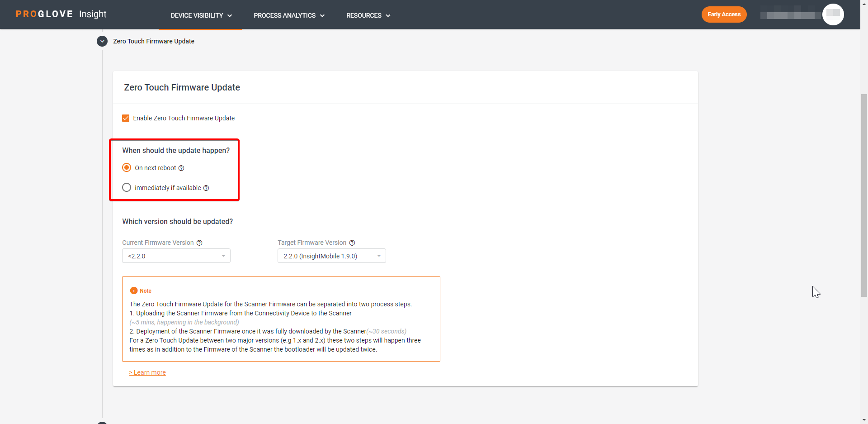Viewport: 868px width, 424px height.
Task: Show help for Current Firmware Version
Action: (x=199, y=243)
